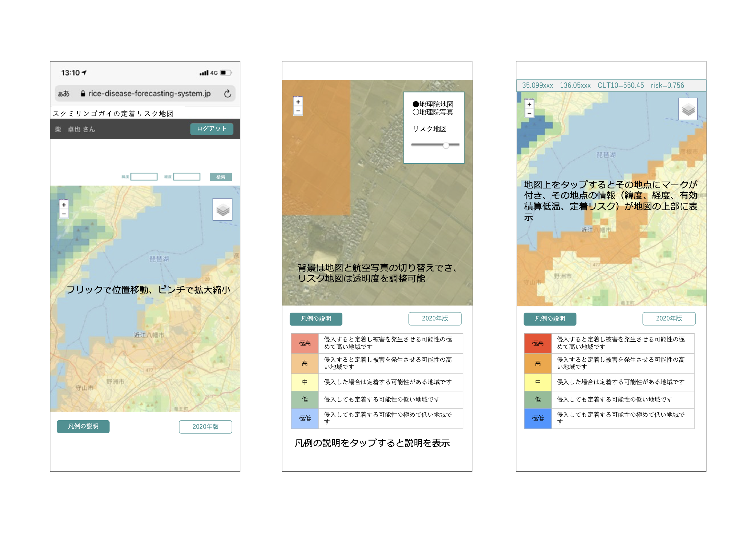Click the 経度 longitude input field

186,176
